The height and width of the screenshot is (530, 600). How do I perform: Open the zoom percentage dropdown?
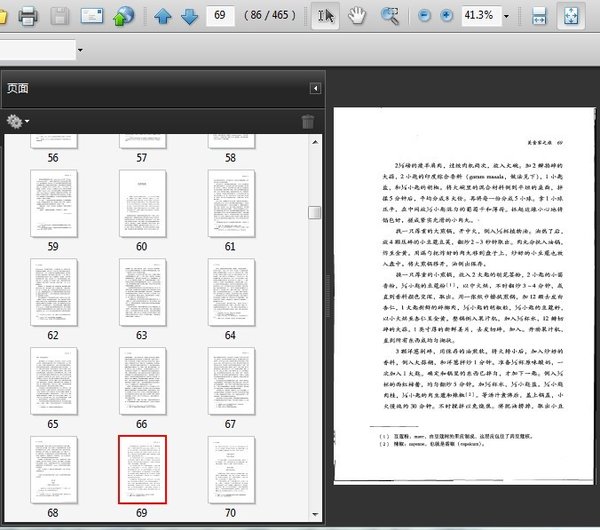[x=506, y=16]
